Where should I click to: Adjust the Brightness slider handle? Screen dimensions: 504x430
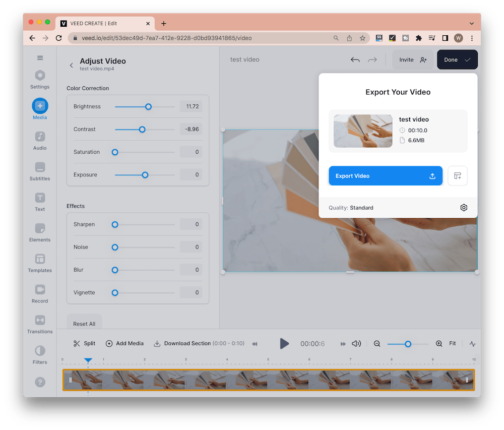[x=148, y=106]
